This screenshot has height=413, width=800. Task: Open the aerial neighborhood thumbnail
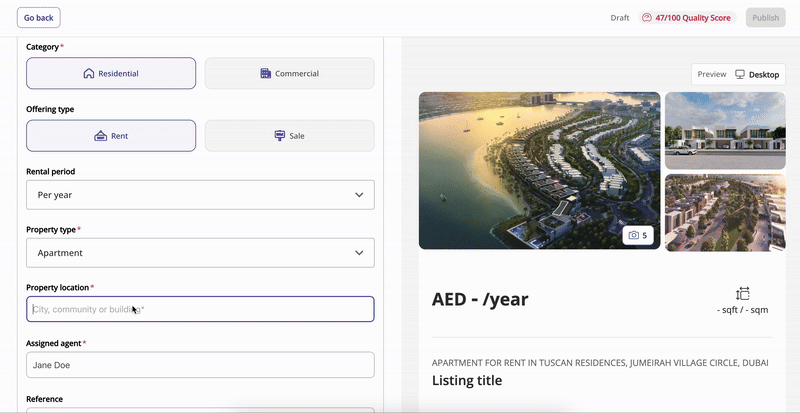(725, 212)
